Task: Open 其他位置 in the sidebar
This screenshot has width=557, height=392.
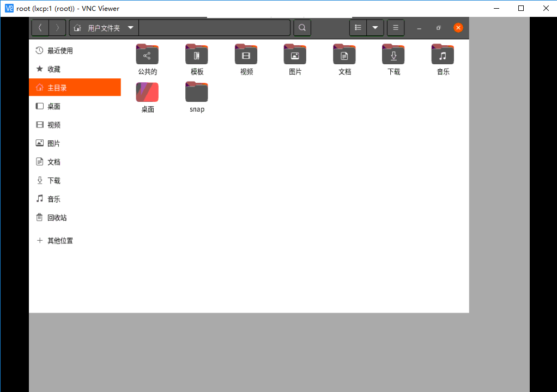Action: click(x=75, y=241)
